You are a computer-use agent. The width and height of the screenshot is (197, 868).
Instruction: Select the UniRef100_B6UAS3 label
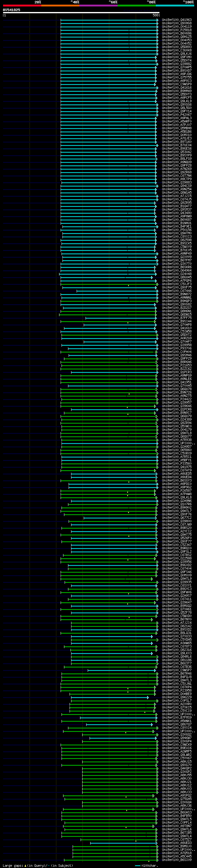click(176, 812)
